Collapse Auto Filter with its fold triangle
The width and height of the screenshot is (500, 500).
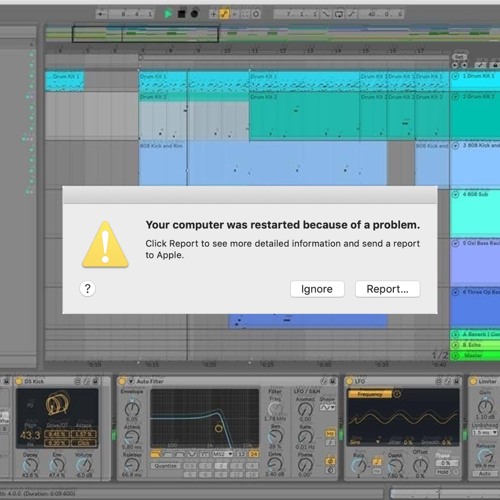coord(131,381)
